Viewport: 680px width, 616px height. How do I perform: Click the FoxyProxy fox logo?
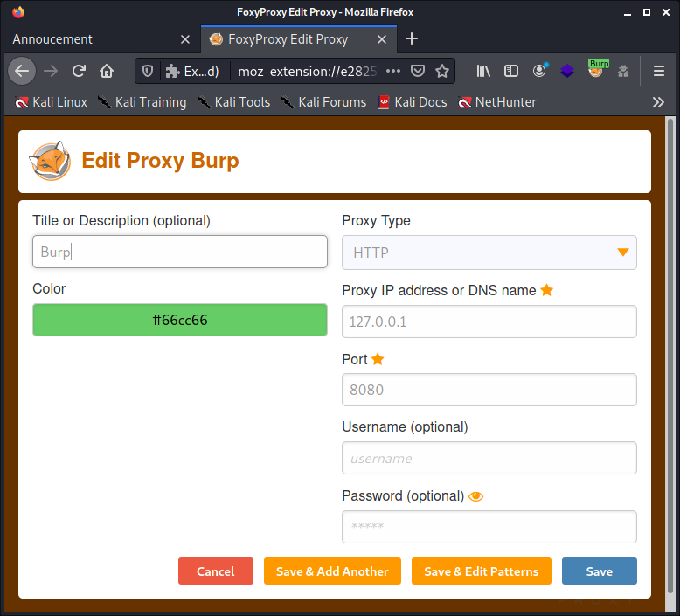click(x=51, y=161)
